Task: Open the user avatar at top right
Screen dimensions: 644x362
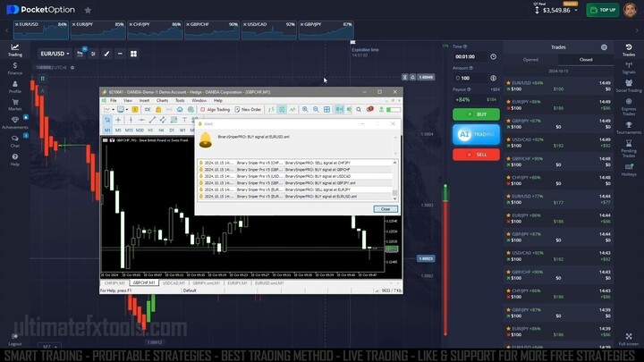Action: pyautogui.click(x=630, y=10)
